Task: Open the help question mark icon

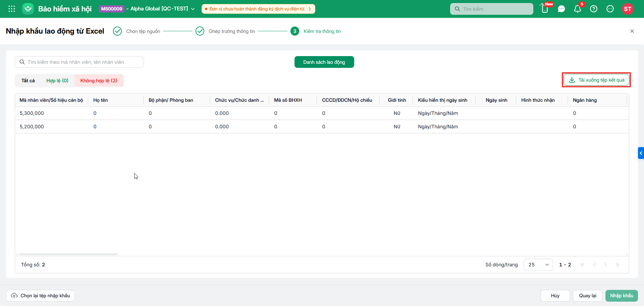Action: [x=594, y=9]
